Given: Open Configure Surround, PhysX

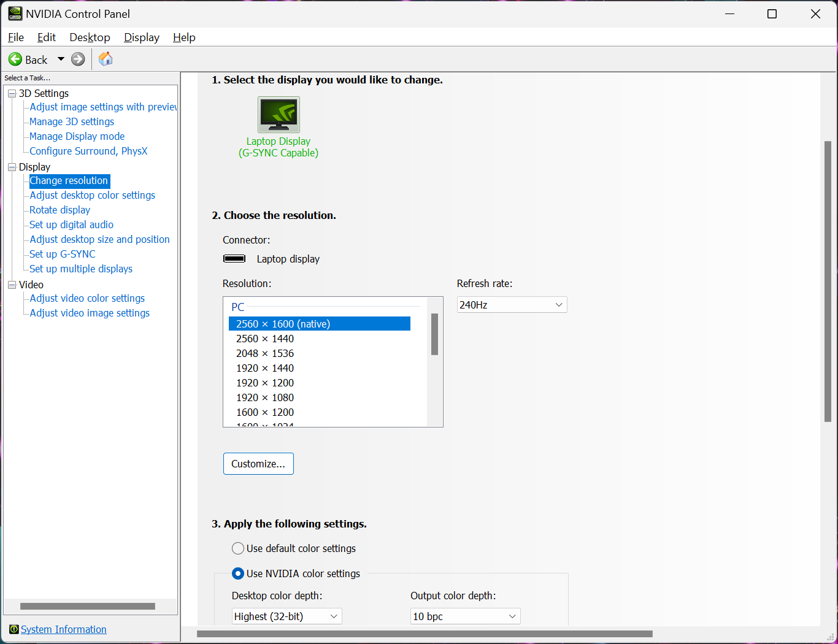Looking at the screenshot, I should 88,151.
